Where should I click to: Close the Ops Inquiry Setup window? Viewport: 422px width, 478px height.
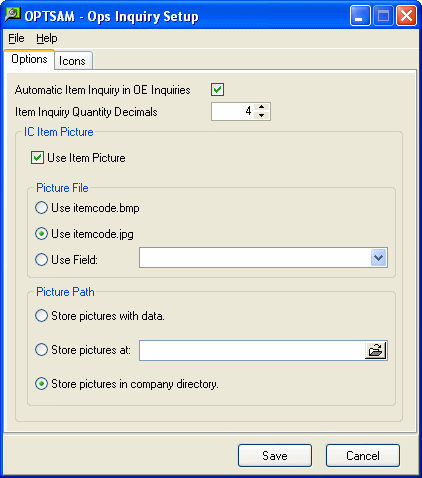pyautogui.click(x=406, y=16)
